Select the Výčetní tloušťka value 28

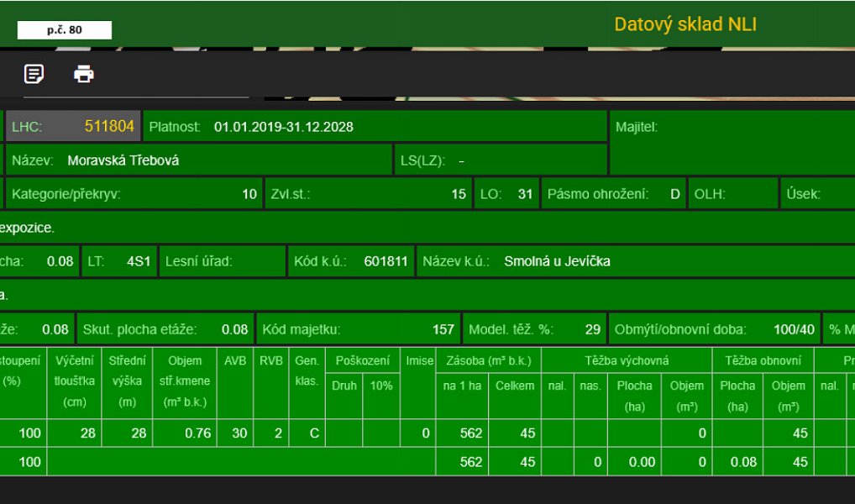(x=88, y=433)
